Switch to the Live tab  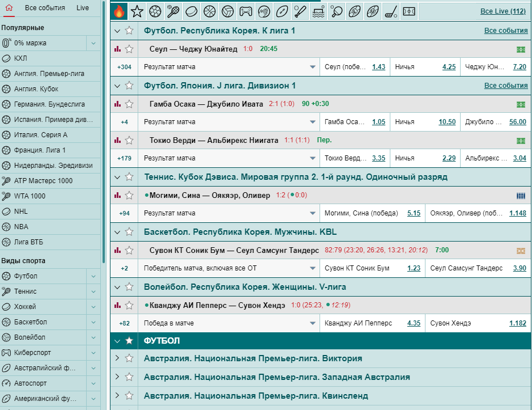pos(83,8)
